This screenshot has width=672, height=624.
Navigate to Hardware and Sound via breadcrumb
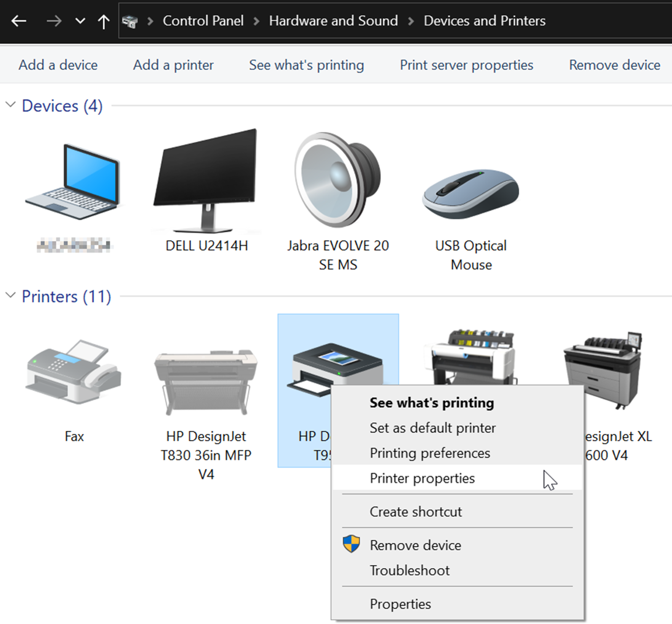[x=334, y=21]
